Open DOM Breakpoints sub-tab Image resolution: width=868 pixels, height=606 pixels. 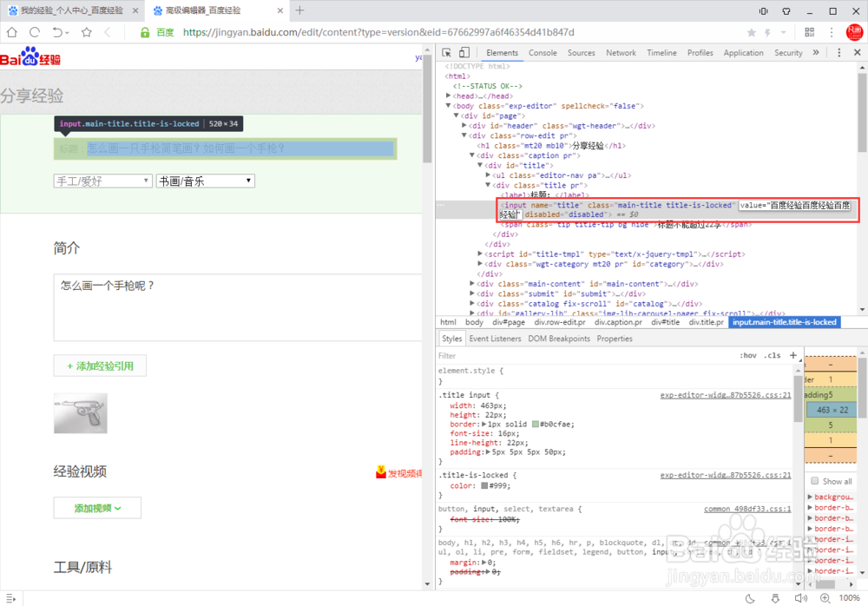pyautogui.click(x=559, y=339)
